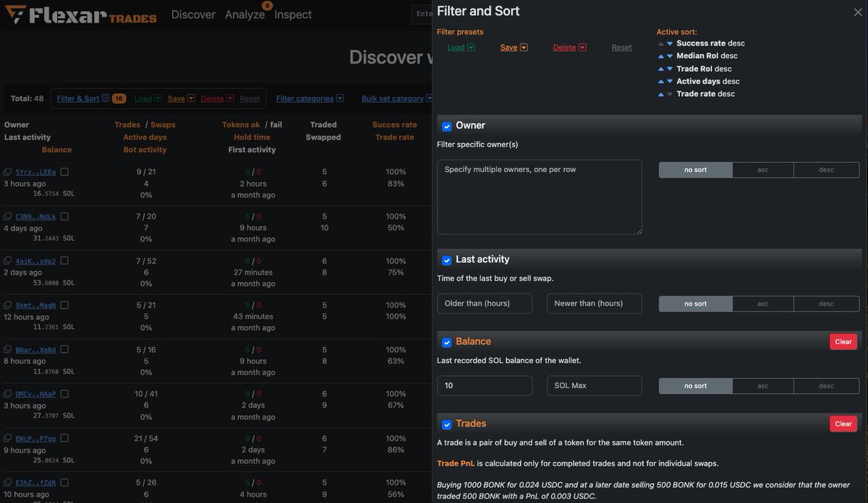Select no sort for Last activity
The width and height of the screenshot is (868, 503).
click(696, 304)
